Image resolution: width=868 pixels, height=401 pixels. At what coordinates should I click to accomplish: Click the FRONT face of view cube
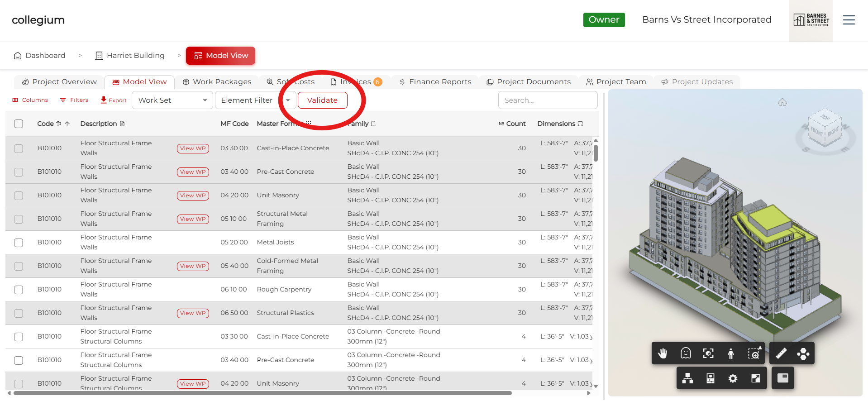point(817,132)
